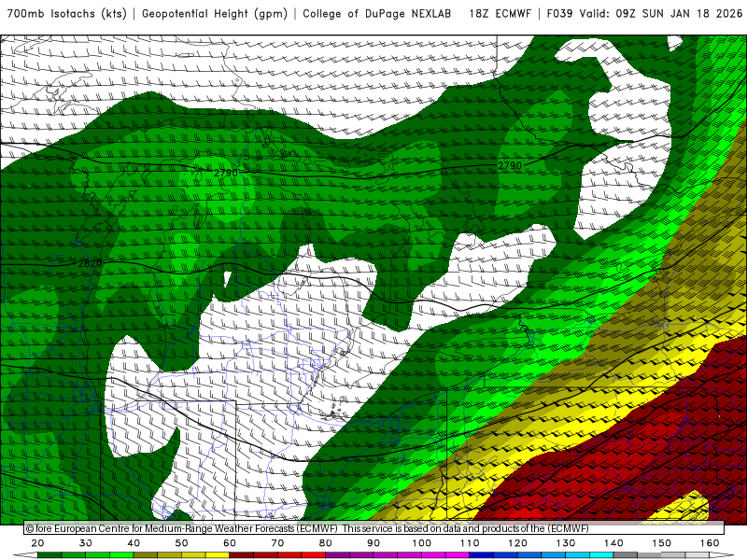The height and width of the screenshot is (560, 747).
Task: Click the '50' legend value
Action: coord(181,543)
